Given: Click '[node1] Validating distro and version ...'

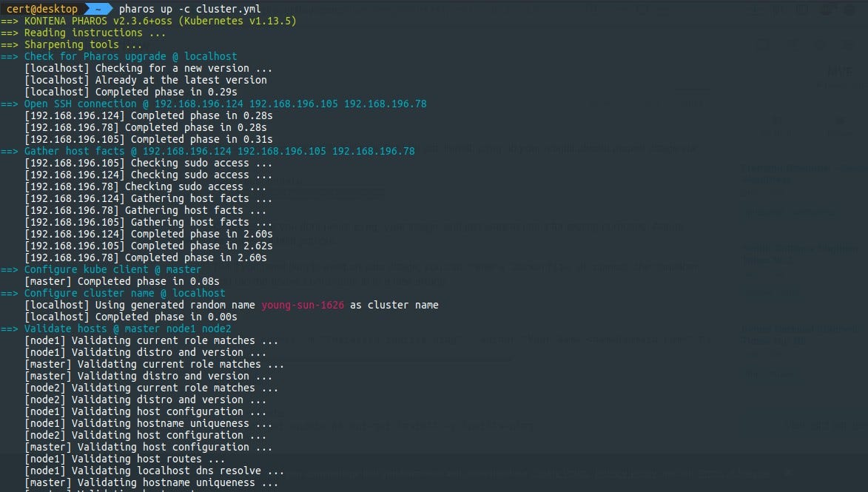Looking at the screenshot, I should (x=146, y=352).
